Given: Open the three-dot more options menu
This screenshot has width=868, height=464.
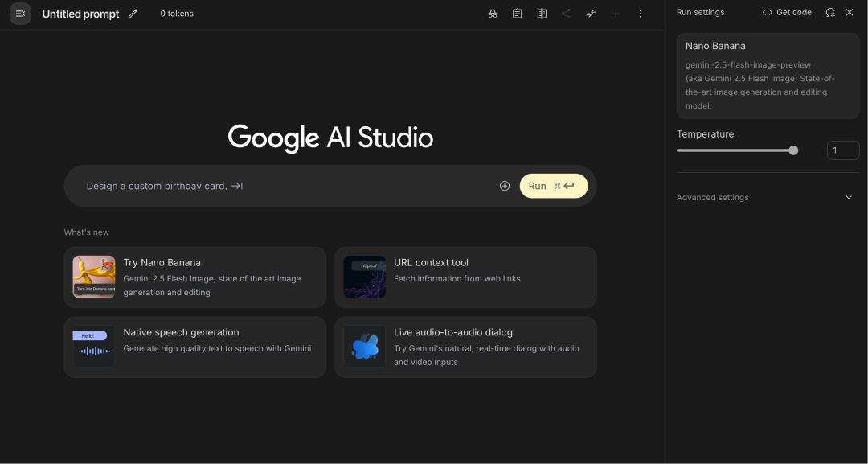Looking at the screenshot, I should pos(640,13).
